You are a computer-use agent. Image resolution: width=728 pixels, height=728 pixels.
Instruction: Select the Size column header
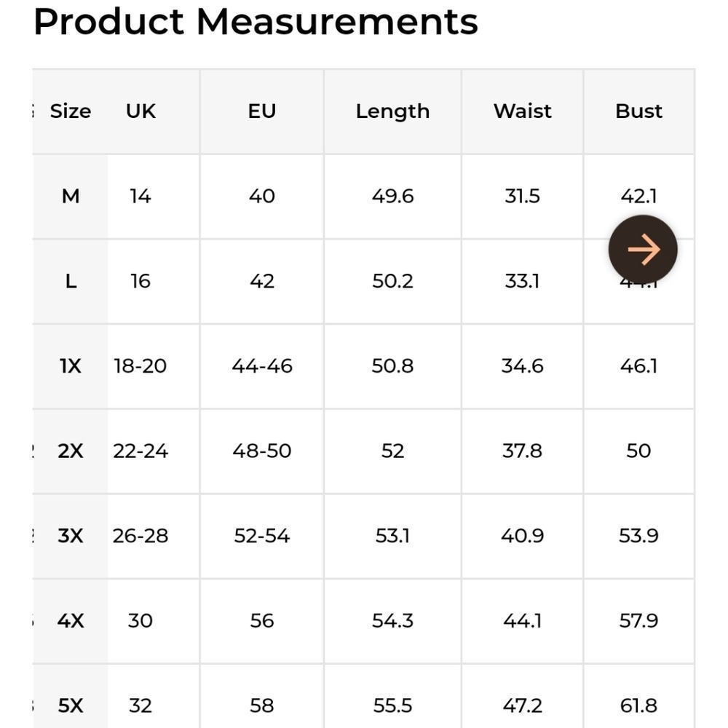[71, 111]
